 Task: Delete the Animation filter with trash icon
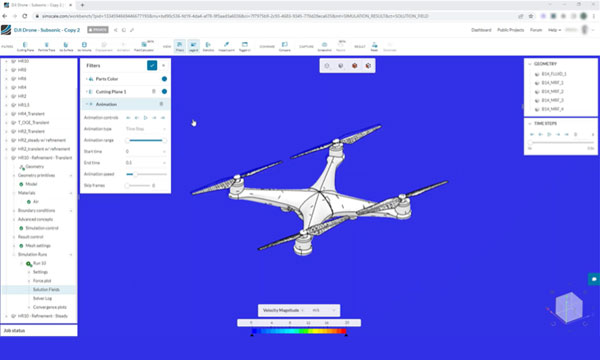pos(161,104)
